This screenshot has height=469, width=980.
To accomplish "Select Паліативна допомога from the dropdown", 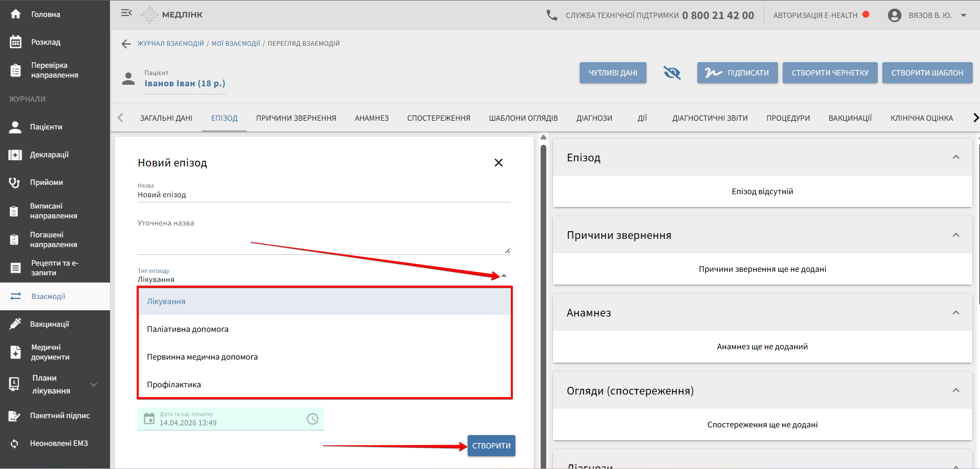I will [x=188, y=329].
